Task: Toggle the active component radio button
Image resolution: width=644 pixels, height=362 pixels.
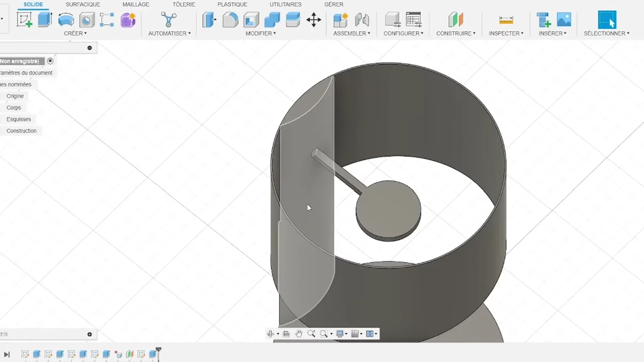Action: coord(50,61)
